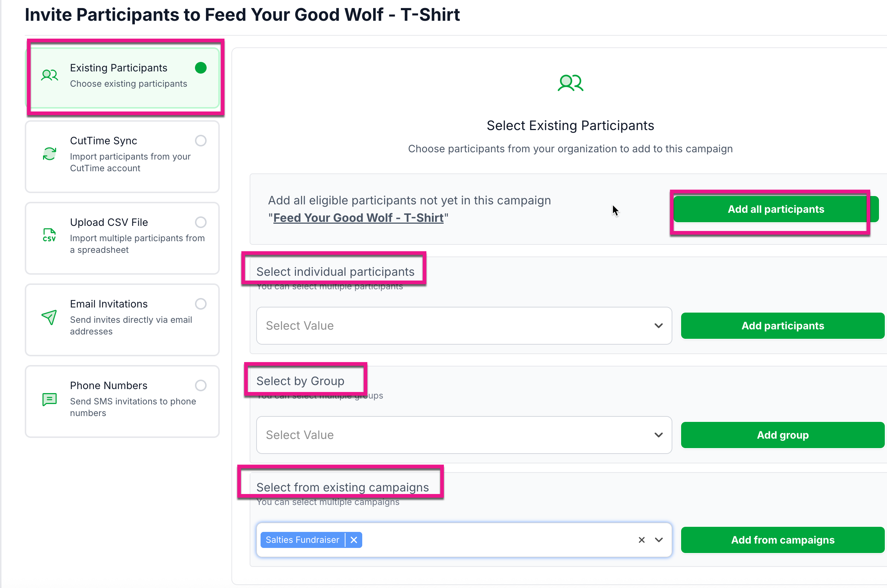Image resolution: width=887 pixels, height=588 pixels.
Task: Click the CutTime Sync refresh icon
Action: click(50, 154)
